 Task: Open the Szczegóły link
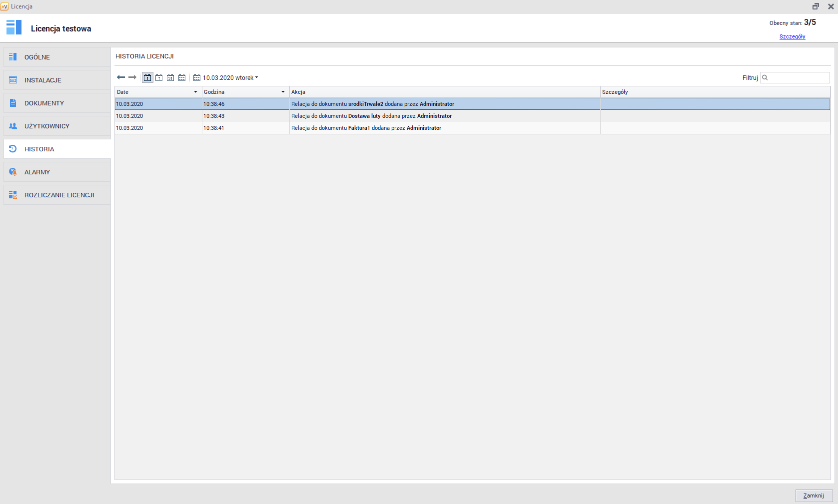(792, 36)
